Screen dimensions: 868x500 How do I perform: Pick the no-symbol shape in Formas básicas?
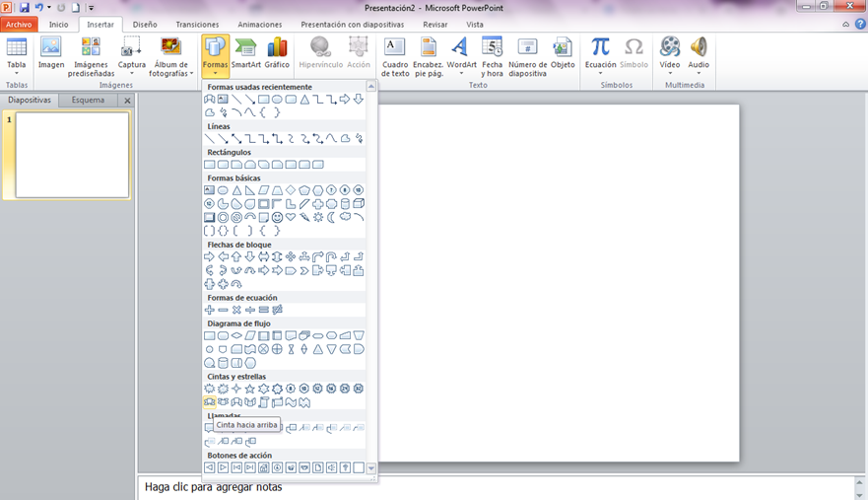point(236,217)
